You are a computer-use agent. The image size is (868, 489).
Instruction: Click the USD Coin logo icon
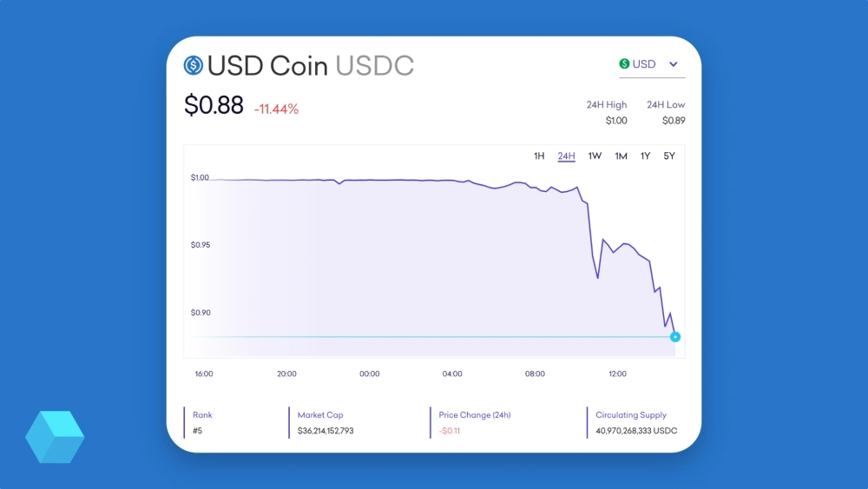[x=193, y=65]
